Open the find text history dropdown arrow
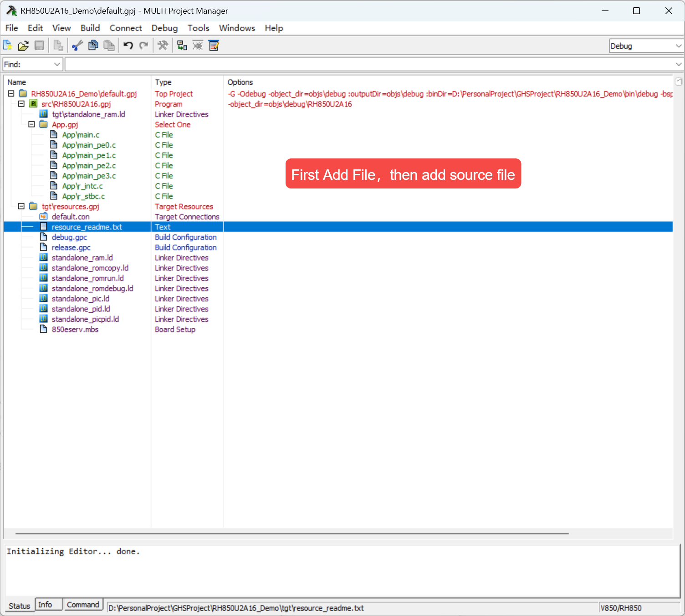The image size is (685, 616). point(679,64)
